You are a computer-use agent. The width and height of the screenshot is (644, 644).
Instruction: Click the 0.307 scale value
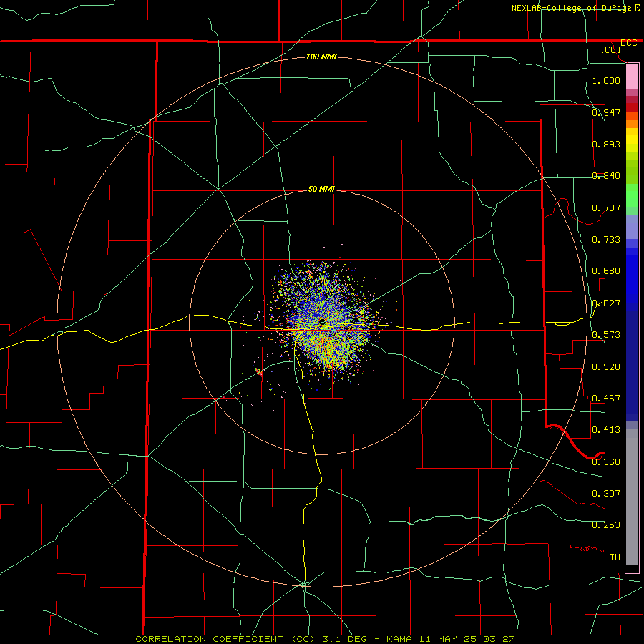606,494
